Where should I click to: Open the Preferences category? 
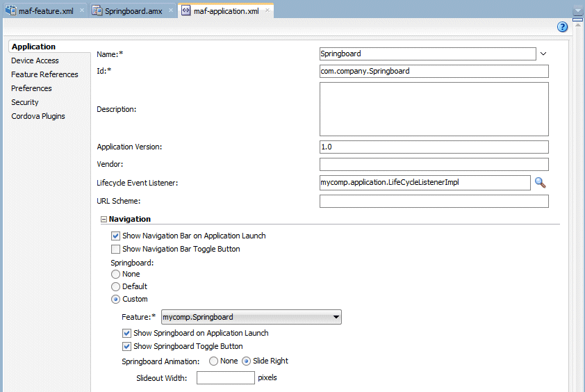click(x=31, y=88)
